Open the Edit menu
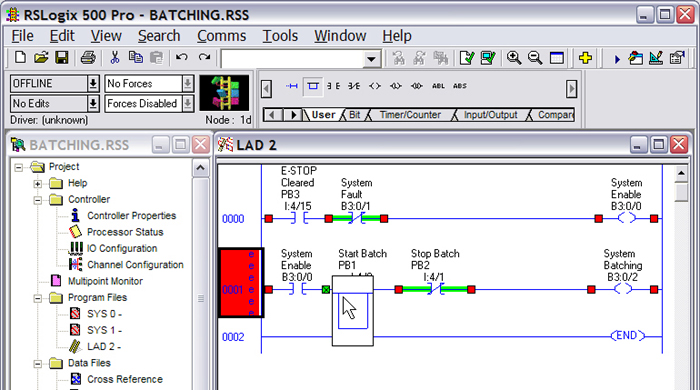The height and width of the screenshot is (390, 700). coord(62,36)
